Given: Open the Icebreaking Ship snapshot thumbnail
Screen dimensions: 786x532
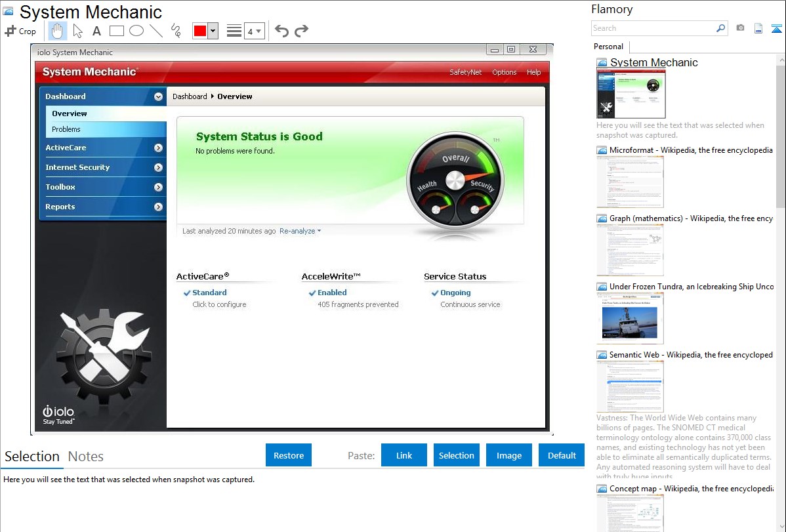Looking at the screenshot, I should [630, 318].
